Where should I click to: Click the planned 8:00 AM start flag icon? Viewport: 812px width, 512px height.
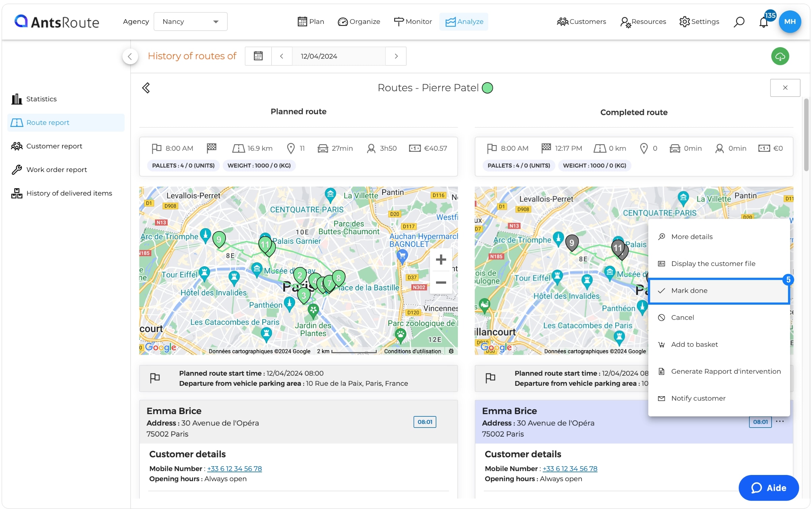click(156, 148)
